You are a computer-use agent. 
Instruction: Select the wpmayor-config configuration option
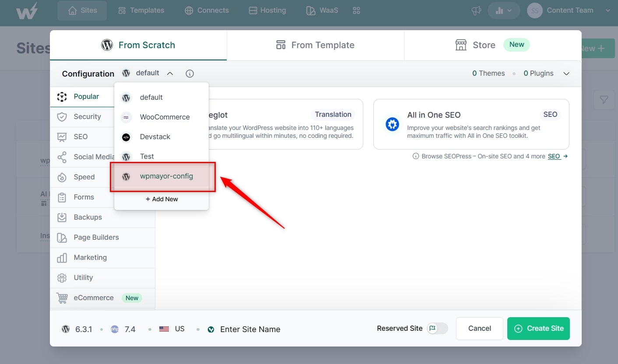click(162, 176)
